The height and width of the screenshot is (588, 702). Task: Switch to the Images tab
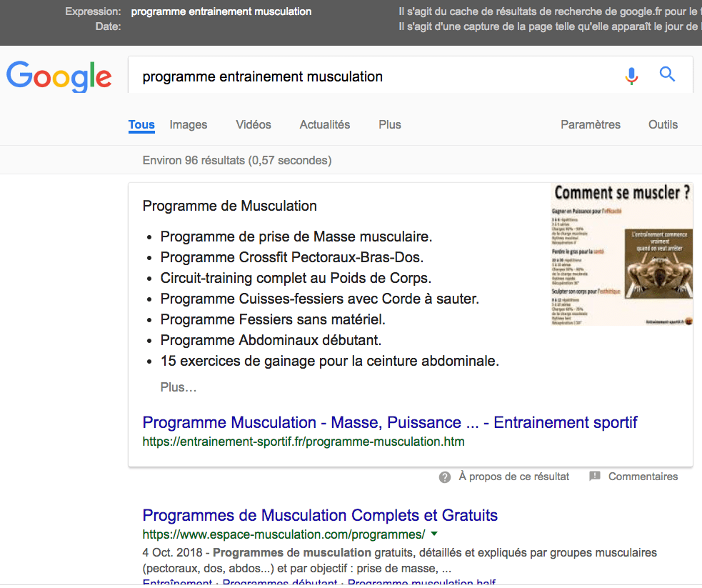coord(189,124)
